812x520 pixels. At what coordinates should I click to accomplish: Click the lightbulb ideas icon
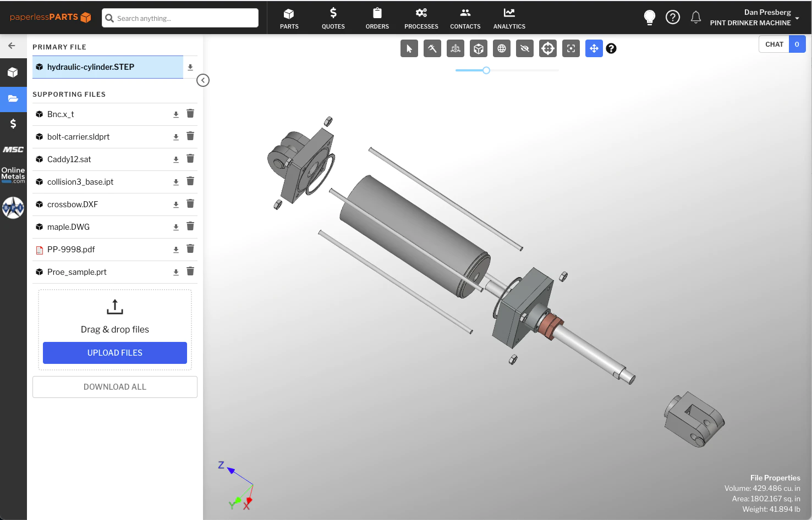click(650, 18)
